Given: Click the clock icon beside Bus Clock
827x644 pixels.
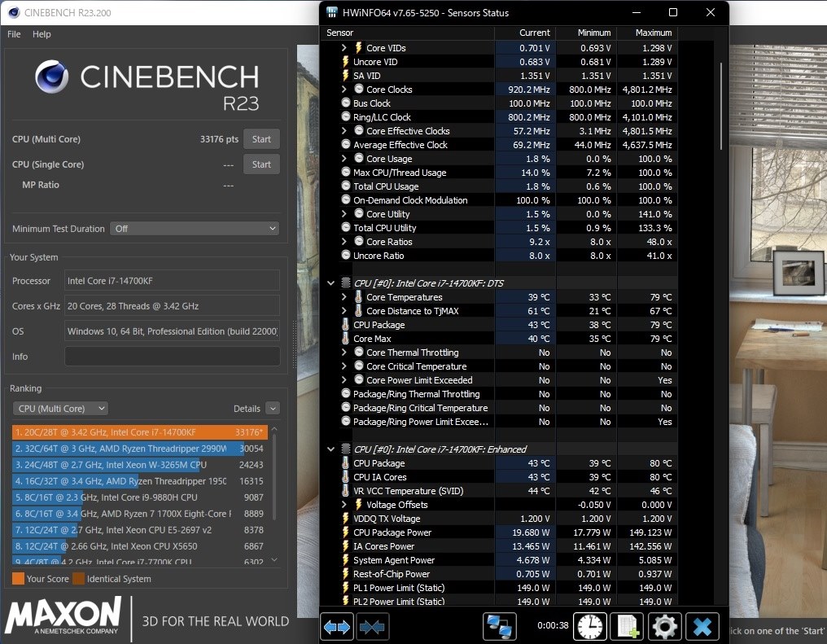Looking at the screenshot, I should (346, 103).
